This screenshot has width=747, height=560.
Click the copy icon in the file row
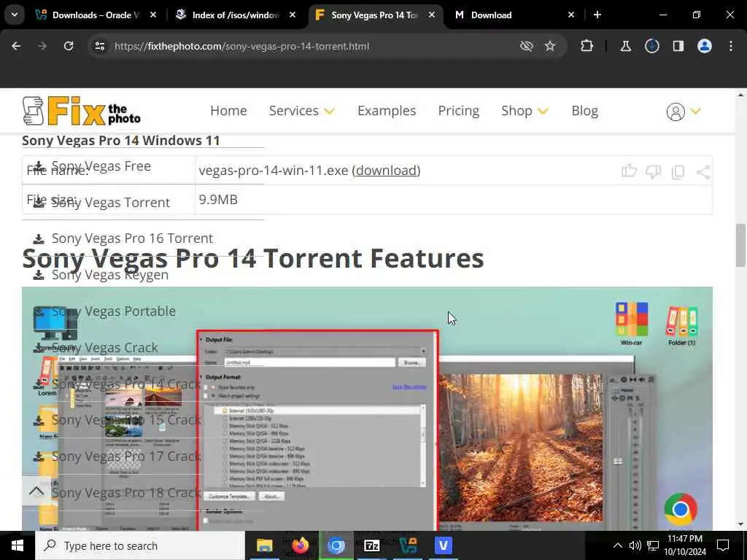point(678,172)
